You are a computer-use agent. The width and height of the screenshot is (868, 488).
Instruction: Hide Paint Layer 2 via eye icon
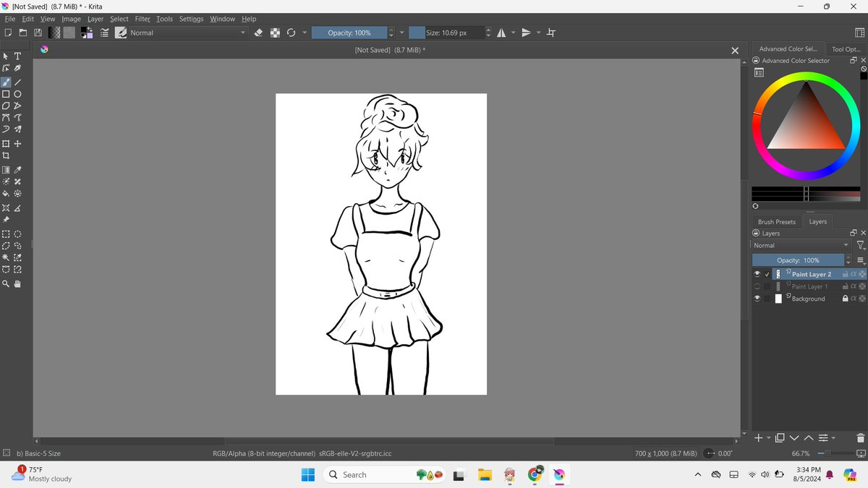[757, 275]
